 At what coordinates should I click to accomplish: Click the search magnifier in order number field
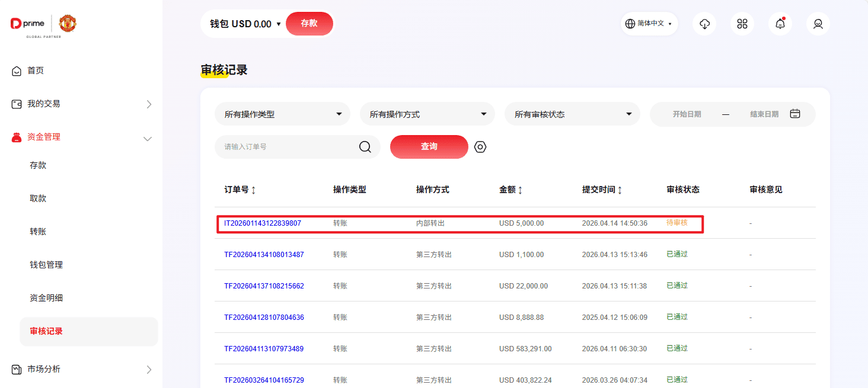[x=365, y=147]
